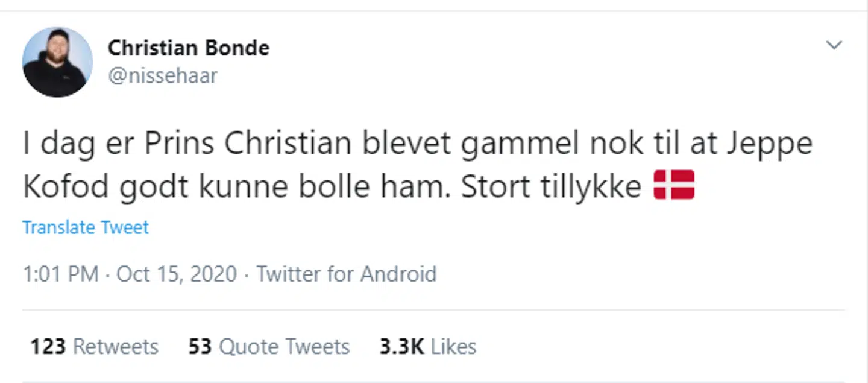Click the '53' quote tweet count number
This screenshot has width=868, height=383.
click(200, 347)
